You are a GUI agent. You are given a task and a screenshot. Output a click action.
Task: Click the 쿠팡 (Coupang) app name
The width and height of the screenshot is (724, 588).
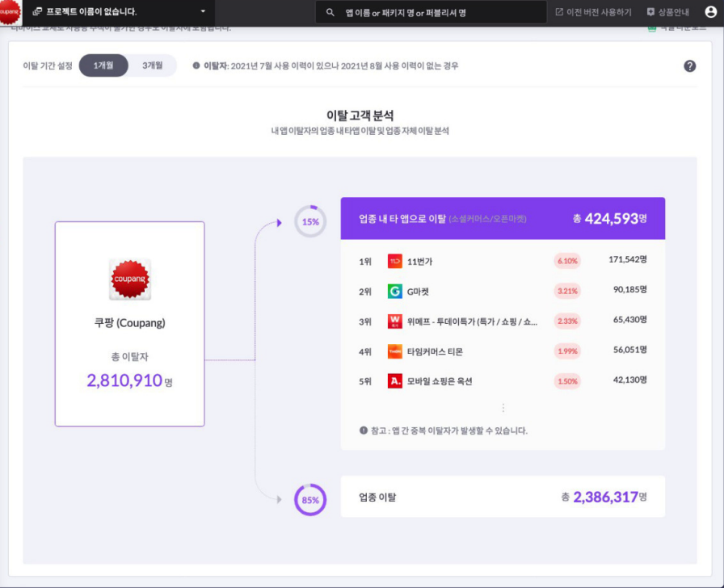[130, 322]
